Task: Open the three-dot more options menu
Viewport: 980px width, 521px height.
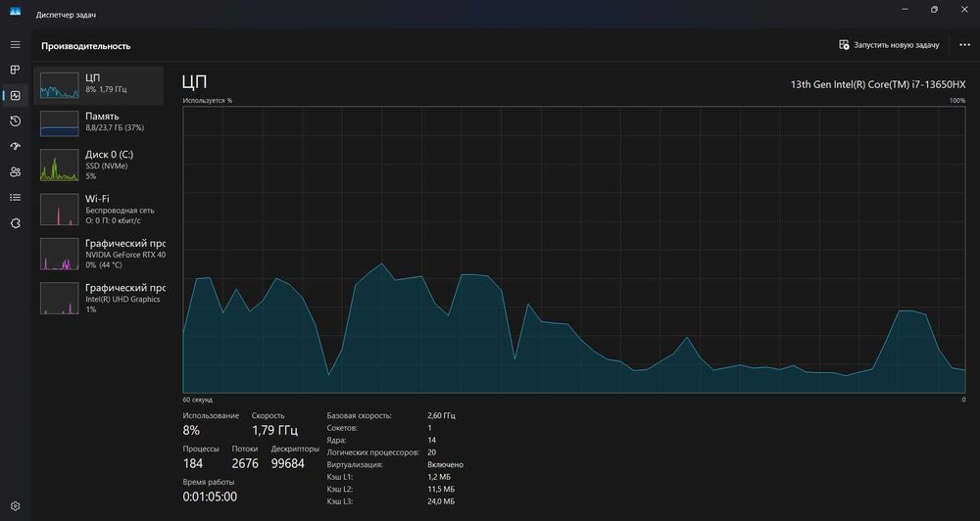Action: coord(964,45)
